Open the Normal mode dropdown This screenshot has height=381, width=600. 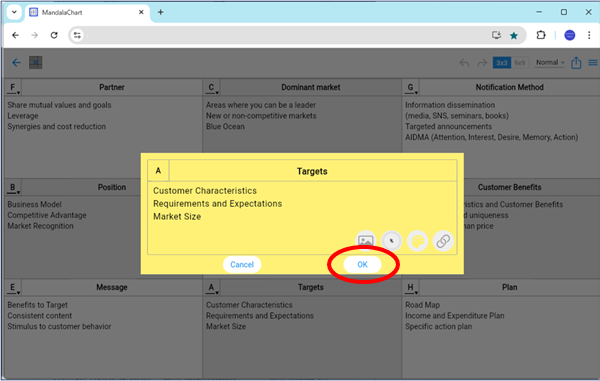point(550,62)
